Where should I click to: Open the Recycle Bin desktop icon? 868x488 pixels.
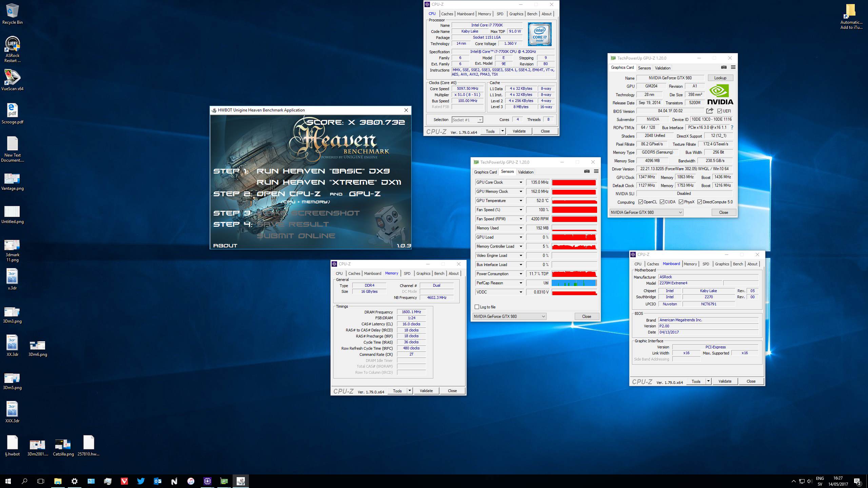click(x=13, y=14)
